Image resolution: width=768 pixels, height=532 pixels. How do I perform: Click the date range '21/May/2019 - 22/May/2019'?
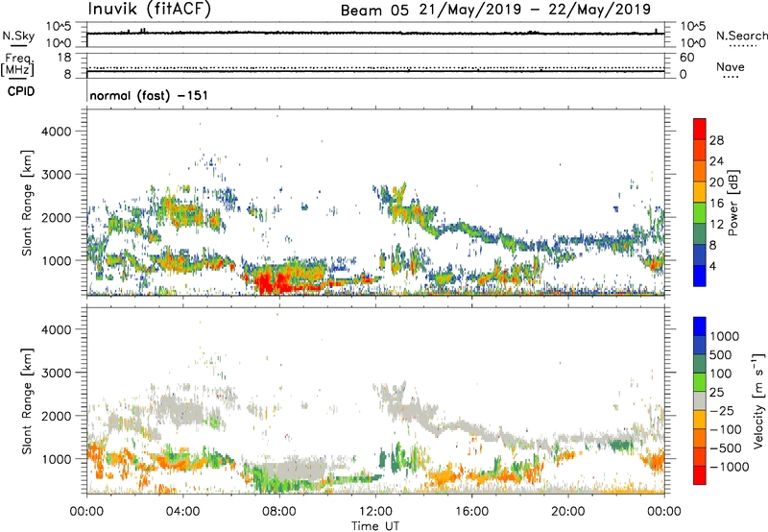pyautogui.click(x=535, y=10)
